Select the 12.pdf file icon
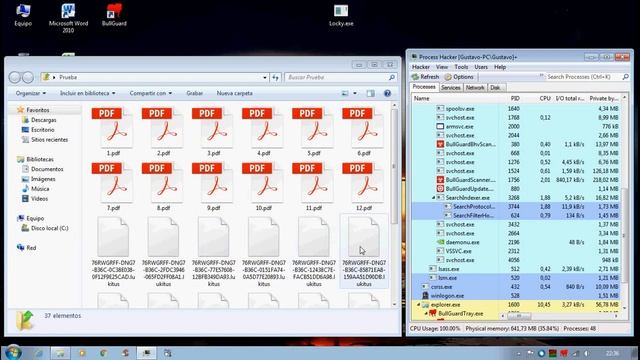 click(364, 182)
